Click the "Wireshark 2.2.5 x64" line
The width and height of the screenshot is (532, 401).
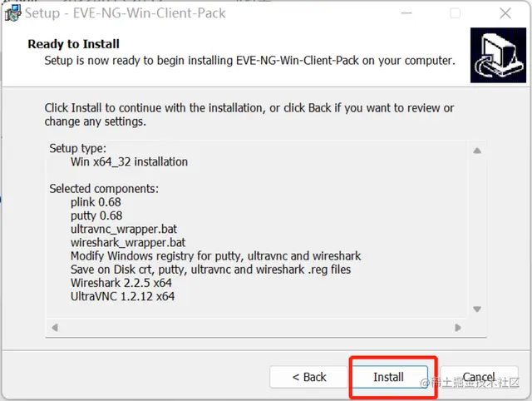121,283
